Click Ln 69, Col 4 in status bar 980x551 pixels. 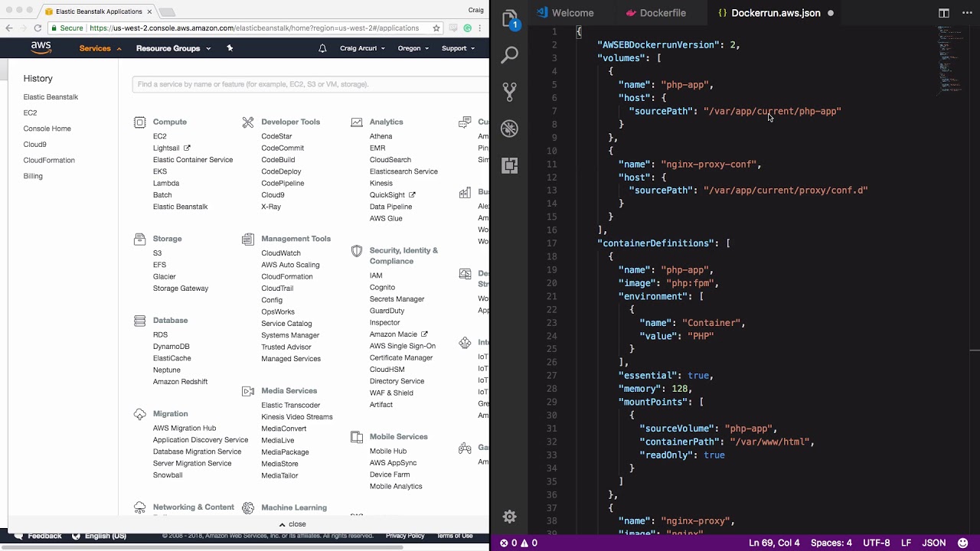tap(774, 543)
